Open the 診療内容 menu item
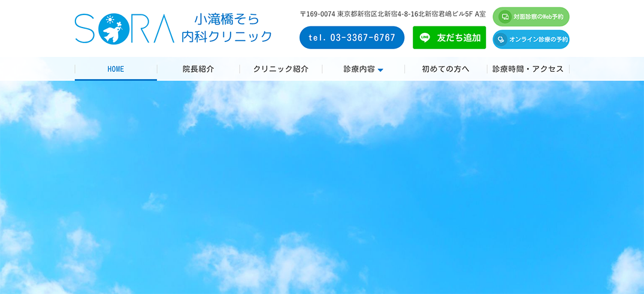 pyautogui.click(x=363, y=69)
